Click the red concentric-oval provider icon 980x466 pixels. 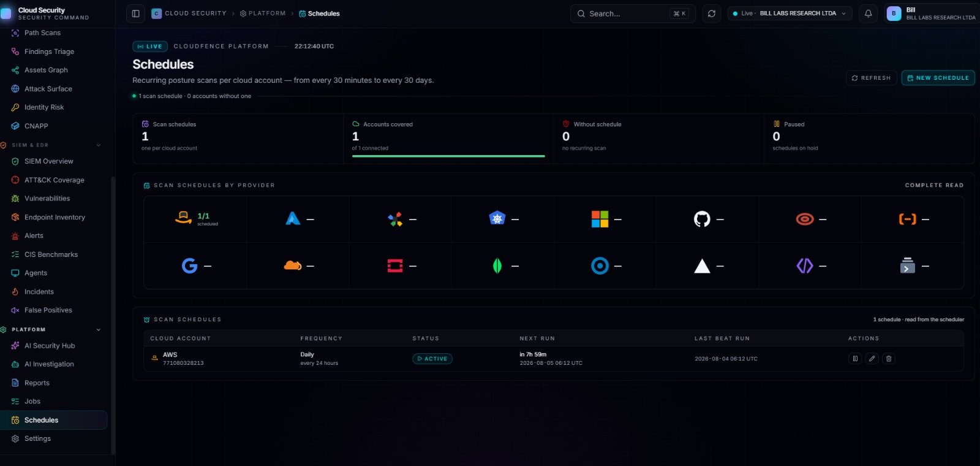coord(805,219)
